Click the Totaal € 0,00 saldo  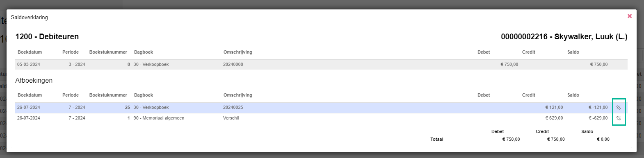pyautogui.click(x=603, y=140)
